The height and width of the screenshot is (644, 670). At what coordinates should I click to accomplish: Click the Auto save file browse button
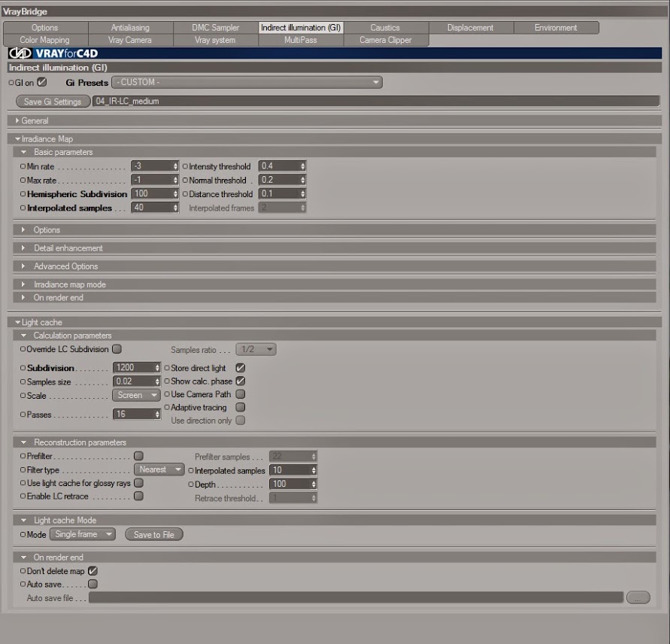pos(638,597)
